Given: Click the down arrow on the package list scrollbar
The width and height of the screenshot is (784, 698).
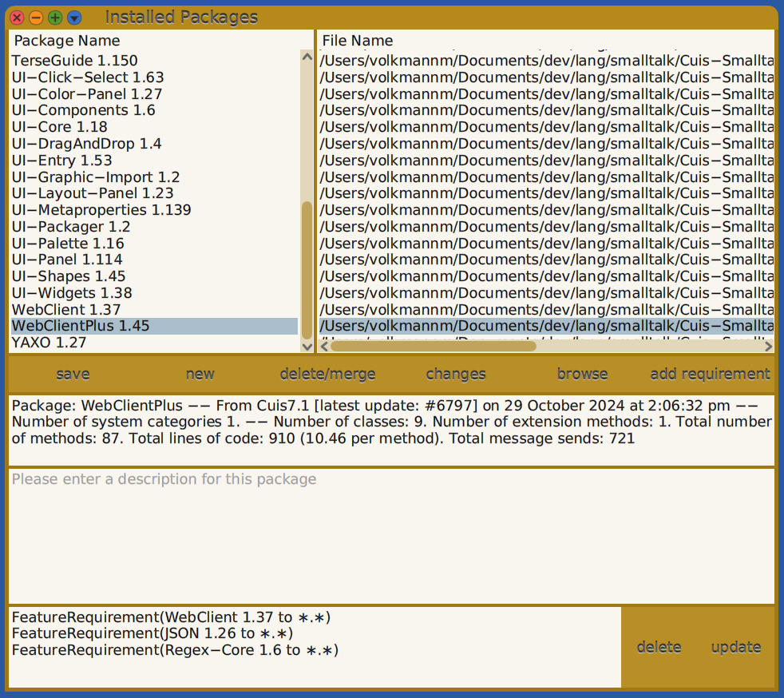Looking at the screenshot, I should [x=307, y=347].
